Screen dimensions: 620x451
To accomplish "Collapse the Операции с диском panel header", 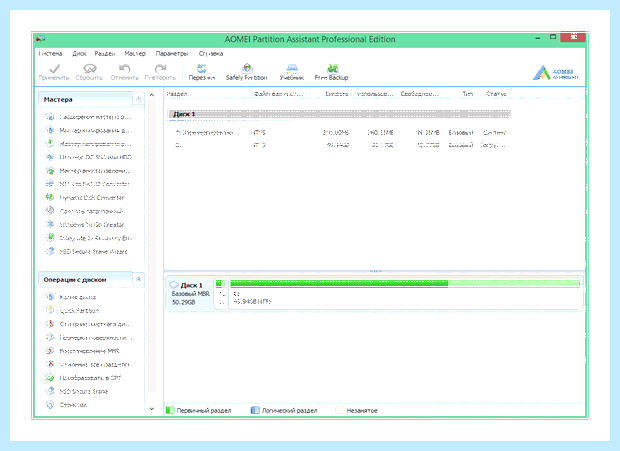I will 138,279.
